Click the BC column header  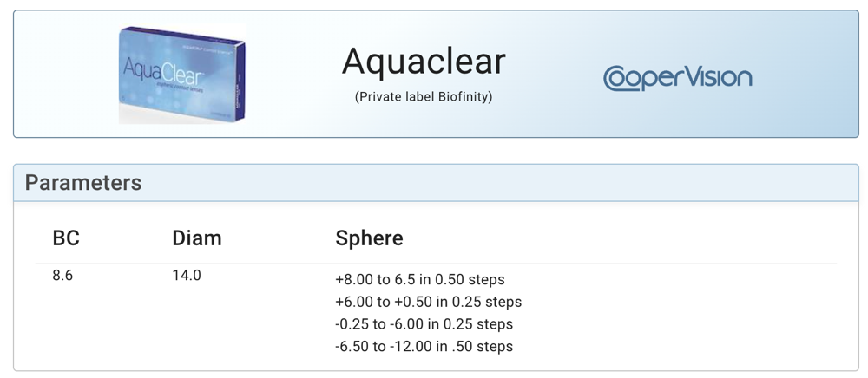point(66,238)
